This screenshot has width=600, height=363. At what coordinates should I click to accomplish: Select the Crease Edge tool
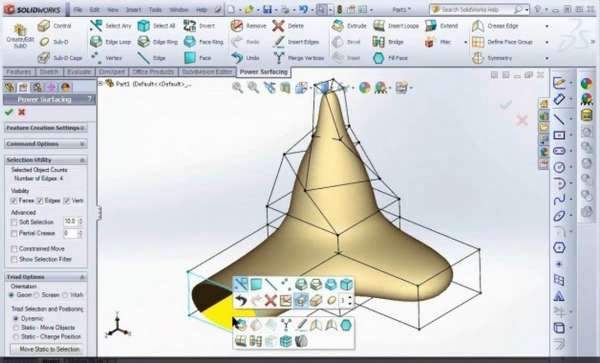pos(495,26)
